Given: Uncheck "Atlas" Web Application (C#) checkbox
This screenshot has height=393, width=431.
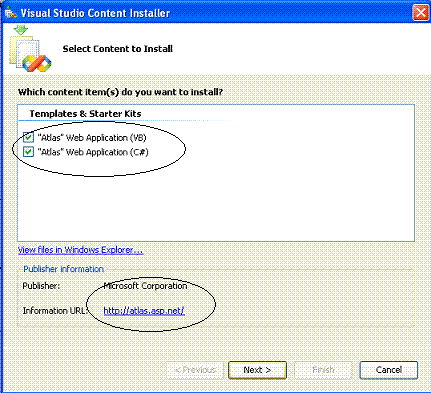Looking at the screenshot, I should [28, 152].
